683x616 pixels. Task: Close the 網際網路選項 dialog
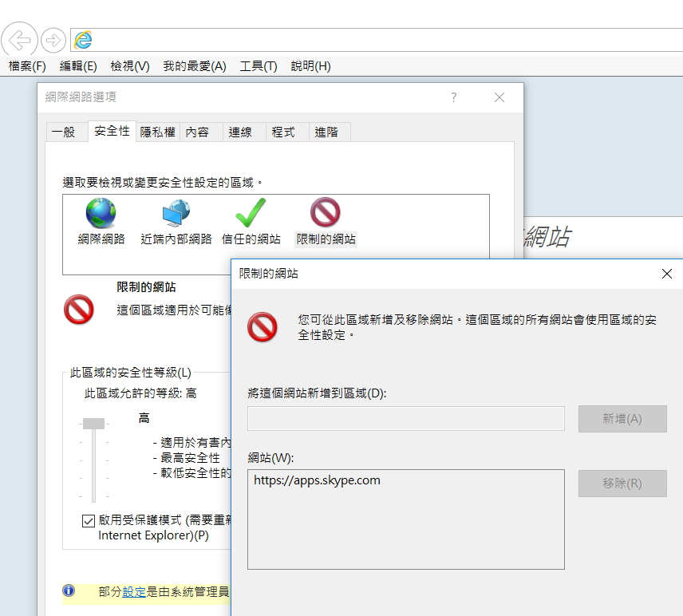(499, 97)
